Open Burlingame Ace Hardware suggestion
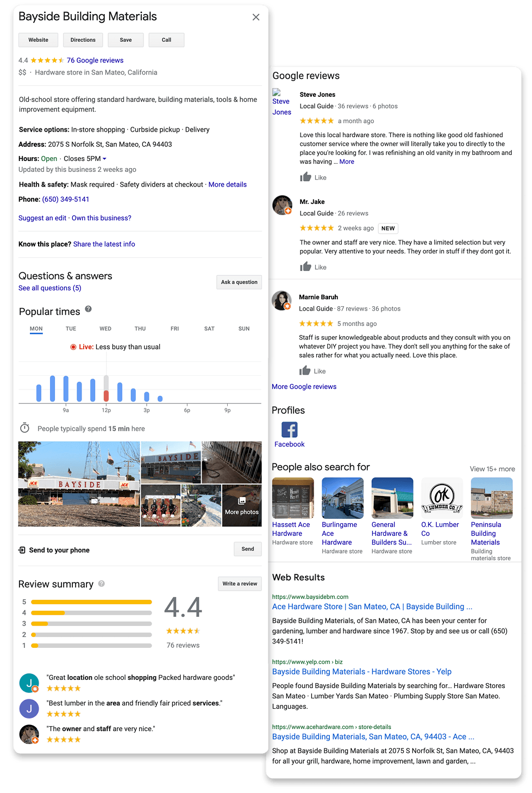Screen dimensions: 532x793 [342, 516]
